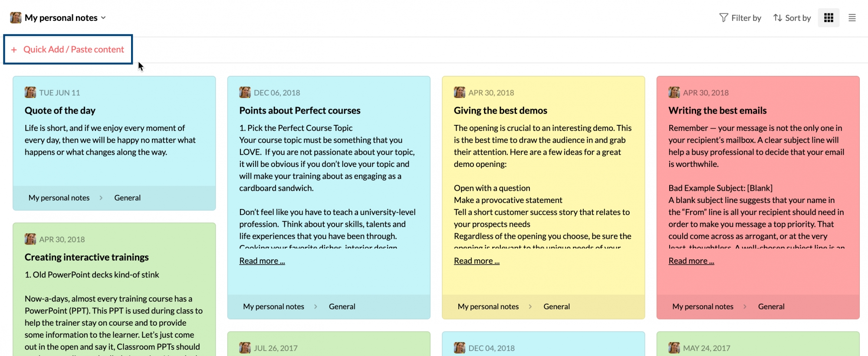Click author avatar on Quote of the day
Screen dimensions: 868x356
pos(30,92)
